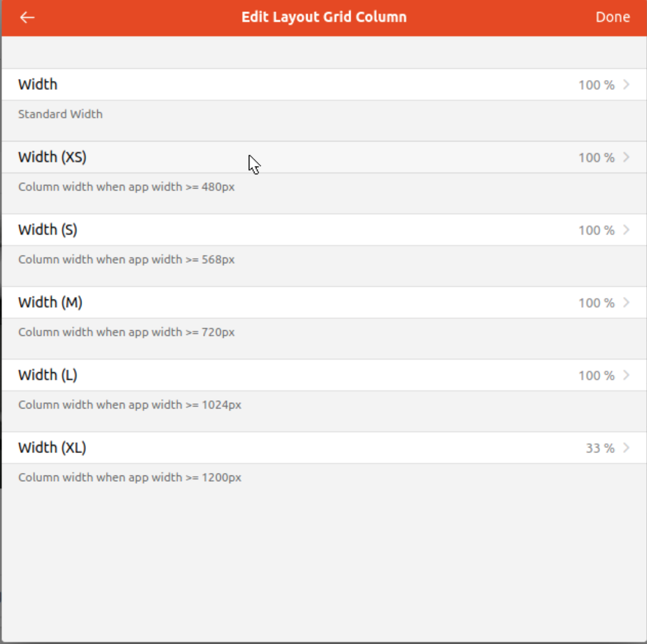Expand the chevron next to standard Width
647x644 pixels.
click(x=626, y=85)
